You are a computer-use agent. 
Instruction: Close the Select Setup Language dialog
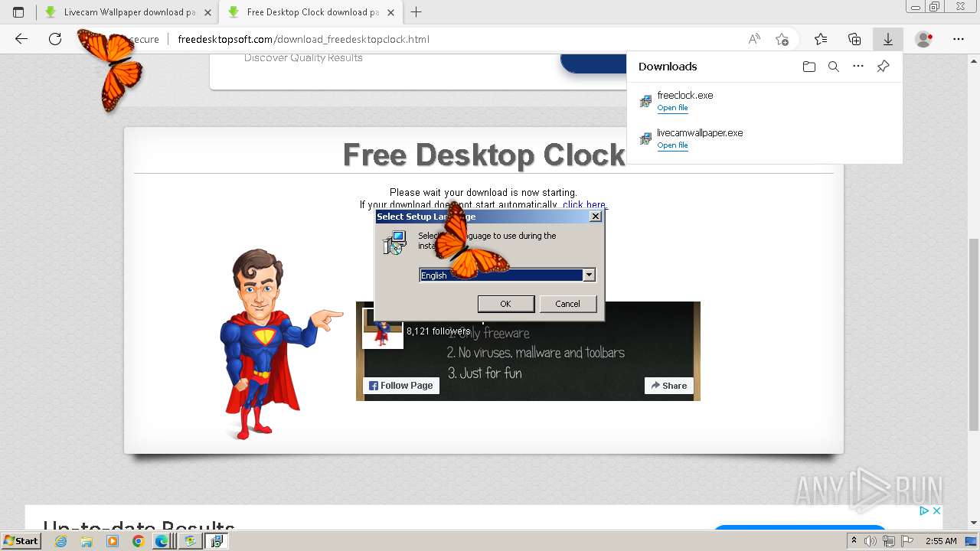pos(595,217)
